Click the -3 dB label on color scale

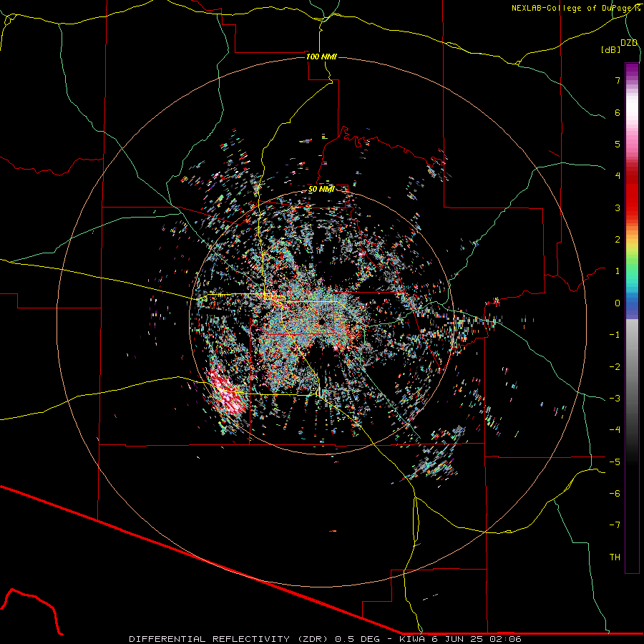(615, 399)
